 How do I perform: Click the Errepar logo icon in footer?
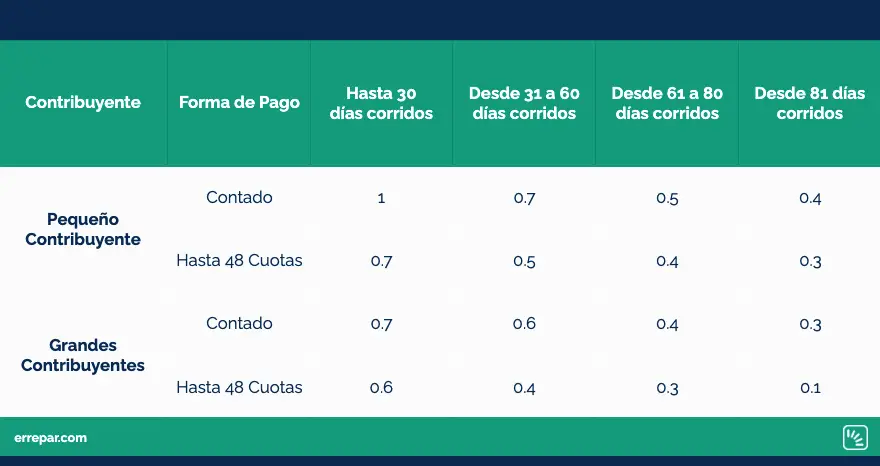point(855,438)
